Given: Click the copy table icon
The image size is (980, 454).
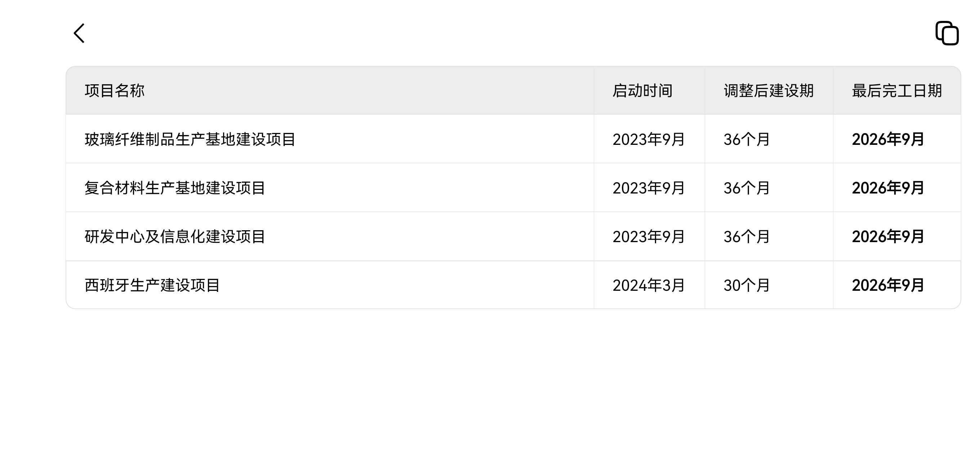Looking at the screenshot, I should [947, 34].
